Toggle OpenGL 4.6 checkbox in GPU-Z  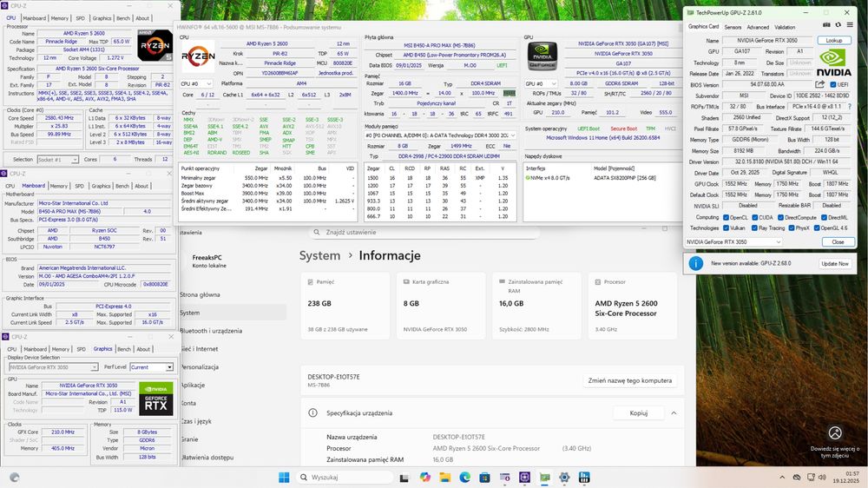coord(817,228)
